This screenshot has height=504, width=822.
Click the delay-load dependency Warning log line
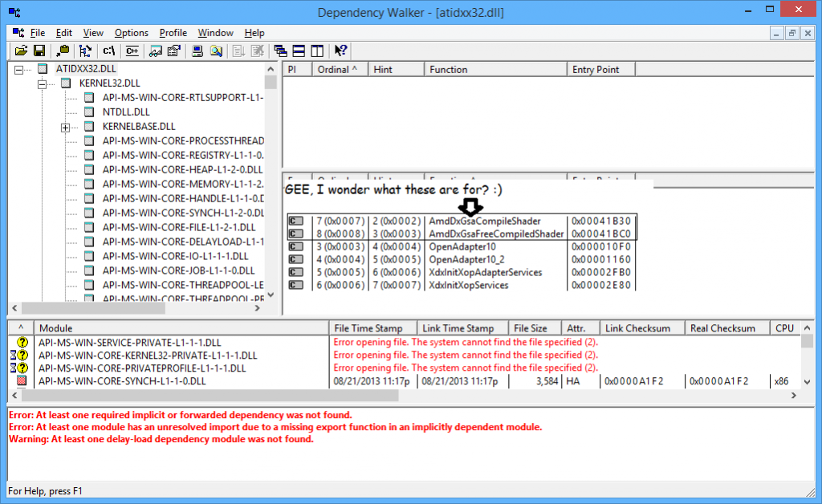click(x=161, y=439)
